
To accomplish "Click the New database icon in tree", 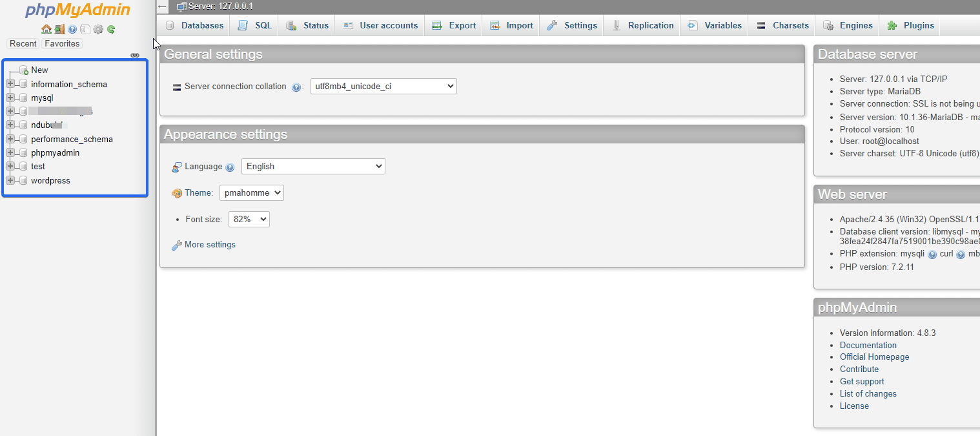I will point(23,70).
